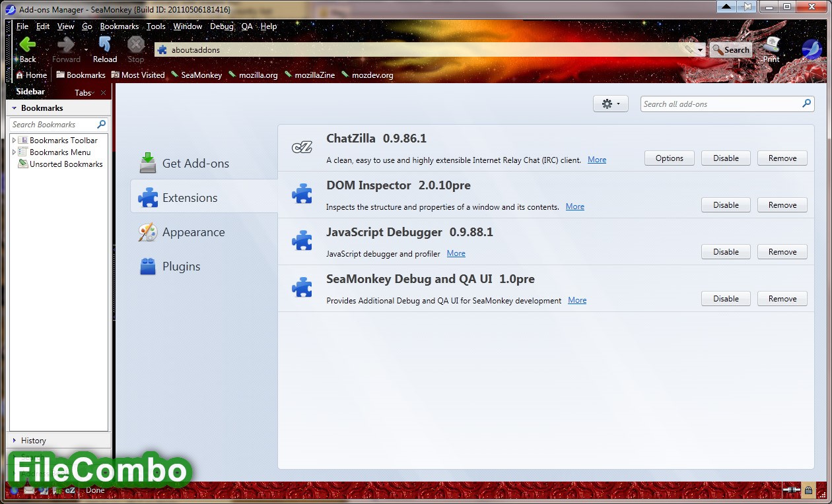Open the add-ons gear tools dropdown

pos(611,104)
